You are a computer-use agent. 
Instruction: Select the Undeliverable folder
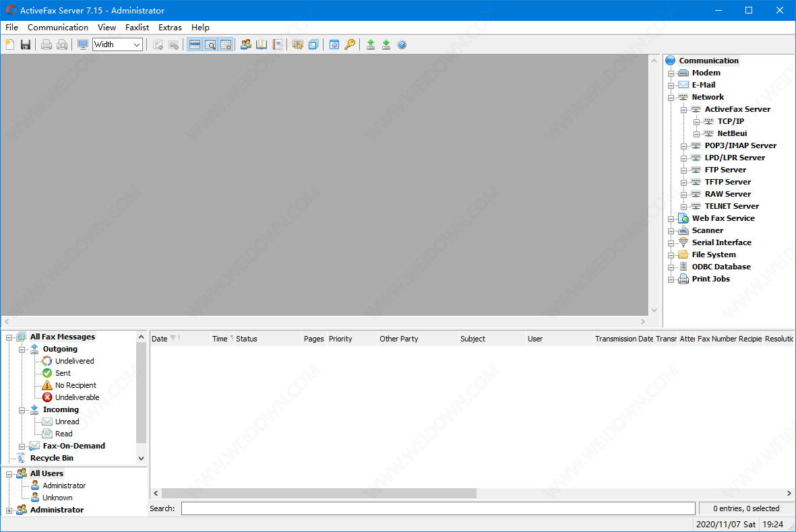pos(77,397)
